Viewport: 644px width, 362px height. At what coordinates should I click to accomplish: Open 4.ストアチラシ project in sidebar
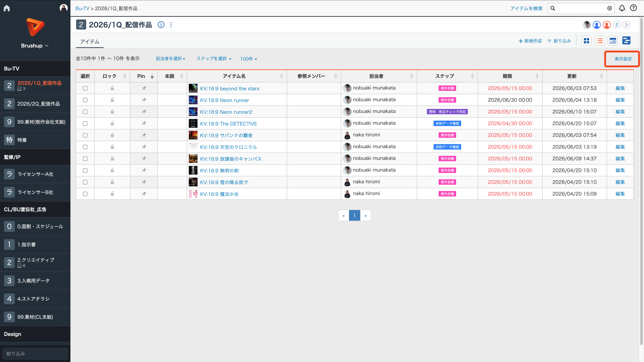pos(35,299)
